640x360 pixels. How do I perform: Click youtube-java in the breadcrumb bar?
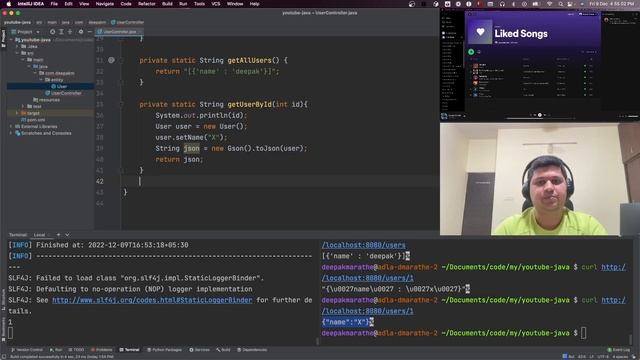click(17, 22)
